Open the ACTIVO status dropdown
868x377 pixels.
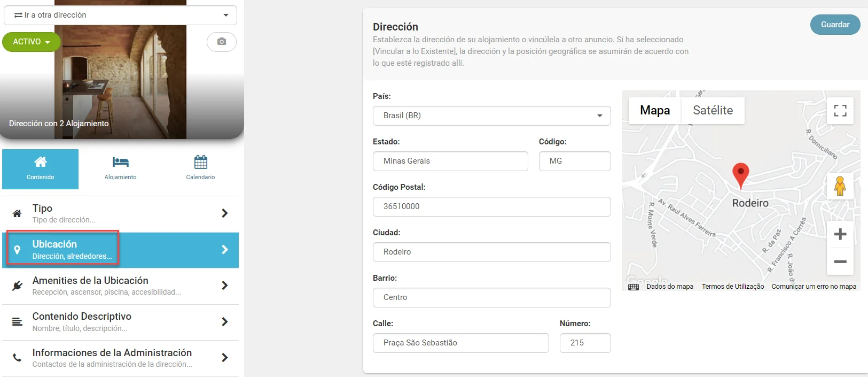32,42
